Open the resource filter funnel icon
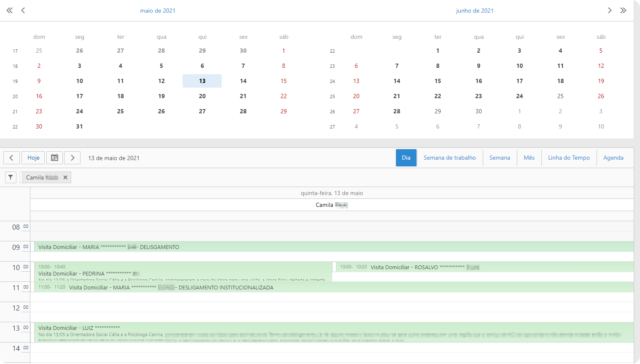640x364 pixels. point(11,177)
